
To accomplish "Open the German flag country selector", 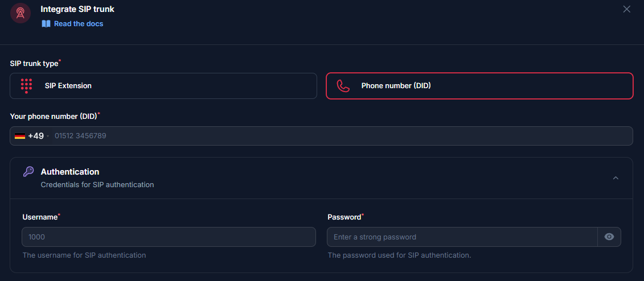I will (x=20, y=136).
